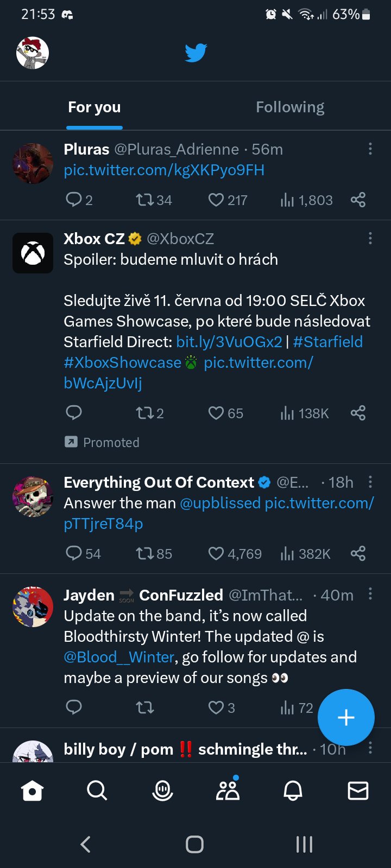Tap the Home icon in bottom bar

(32, 790)
